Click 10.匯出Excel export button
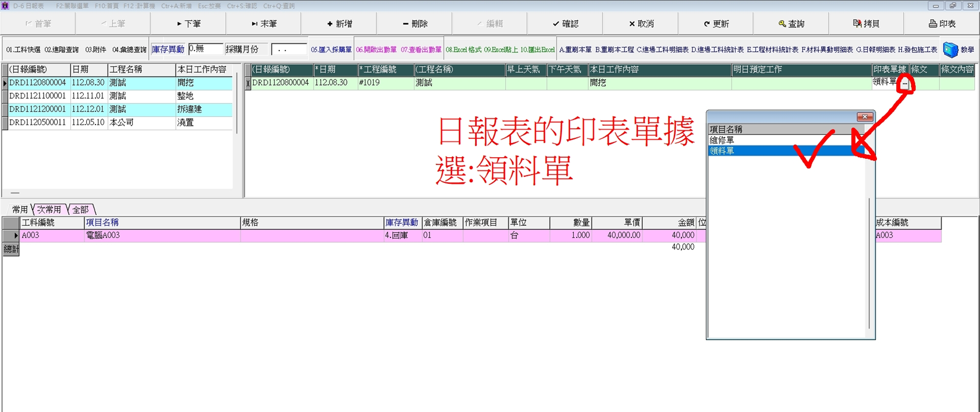The height and width of the screenshot is (412, 980). tap(537, 50)
